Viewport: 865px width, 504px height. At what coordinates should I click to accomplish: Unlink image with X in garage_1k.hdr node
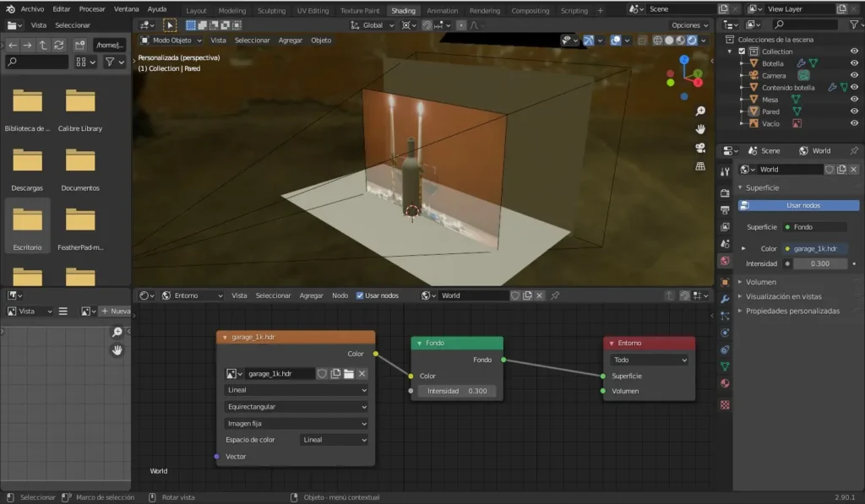tap(362, 374)
